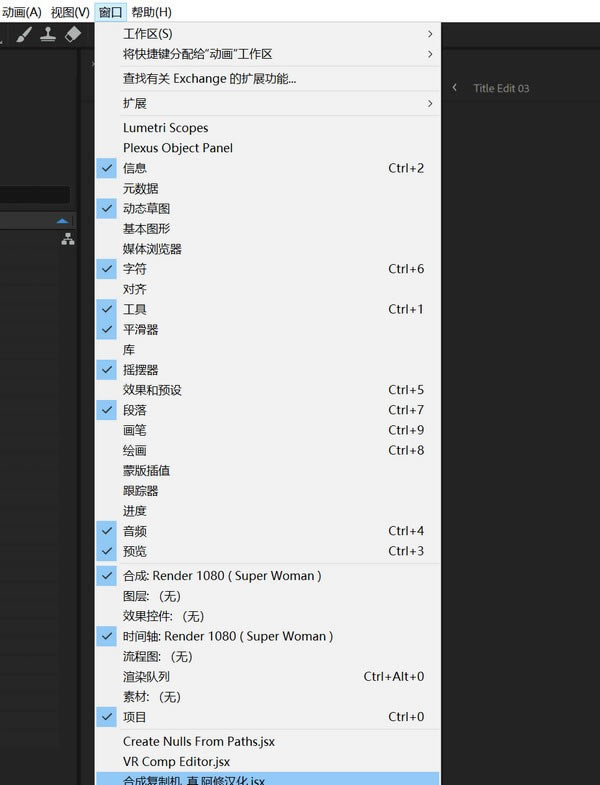Show the 基本图形 panel

[268, 229]
